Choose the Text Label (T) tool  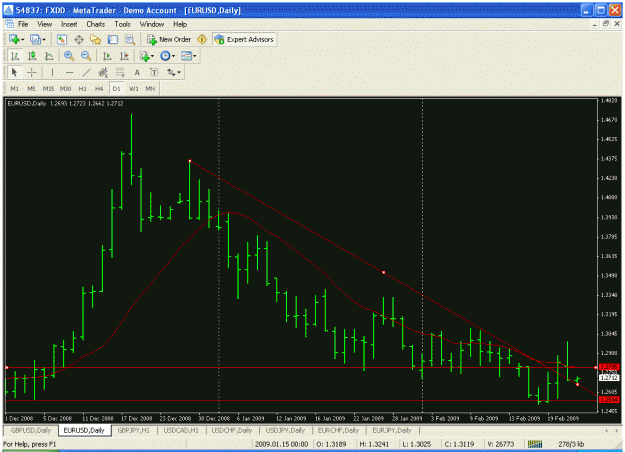154,72
